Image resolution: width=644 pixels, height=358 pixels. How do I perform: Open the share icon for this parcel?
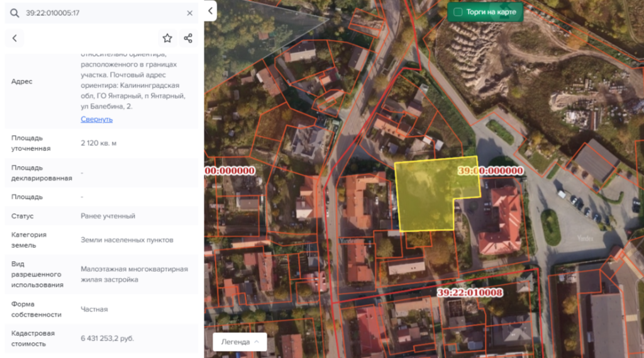(188, 38)
